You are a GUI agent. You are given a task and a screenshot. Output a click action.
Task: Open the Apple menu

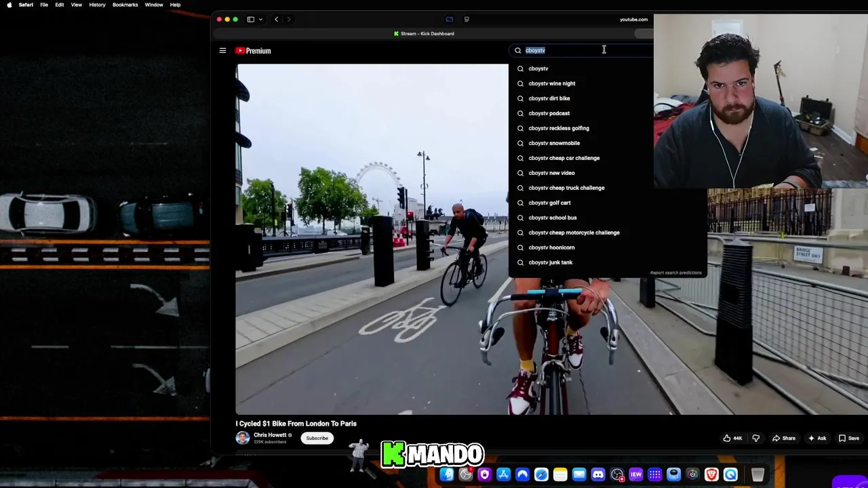coord(9,5)
